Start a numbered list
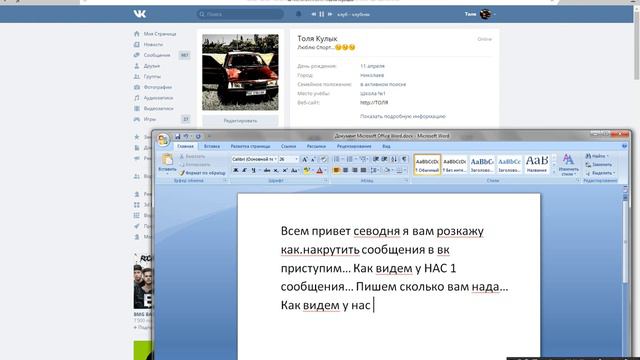The image size is (640, 360). (349, 159)
